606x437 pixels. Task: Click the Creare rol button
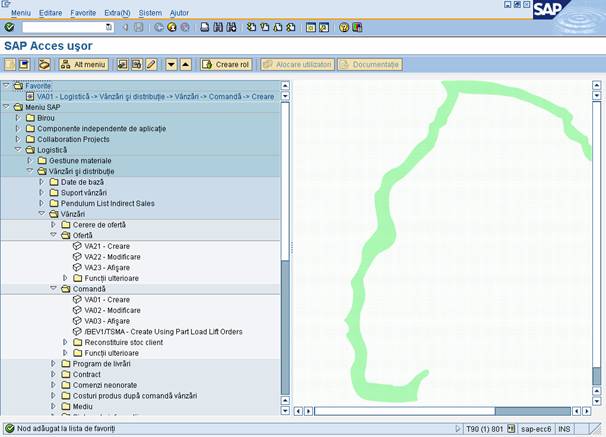coord(226,65)
